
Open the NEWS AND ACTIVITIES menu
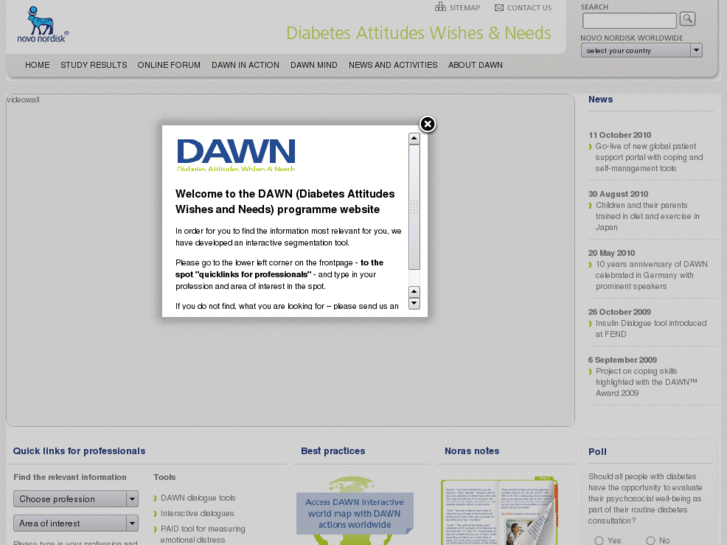393,65
